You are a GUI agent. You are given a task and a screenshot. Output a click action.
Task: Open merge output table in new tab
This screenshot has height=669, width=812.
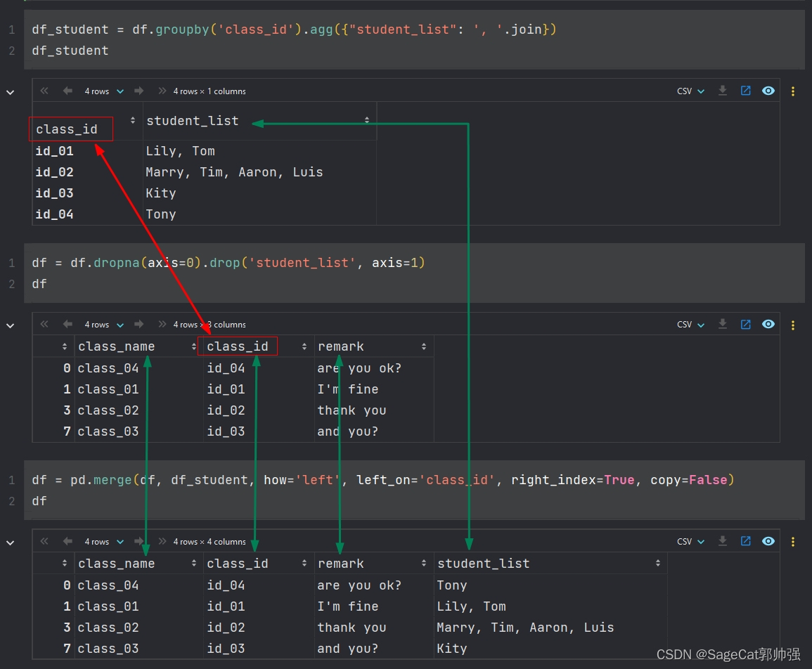click(x=746, y=541)
